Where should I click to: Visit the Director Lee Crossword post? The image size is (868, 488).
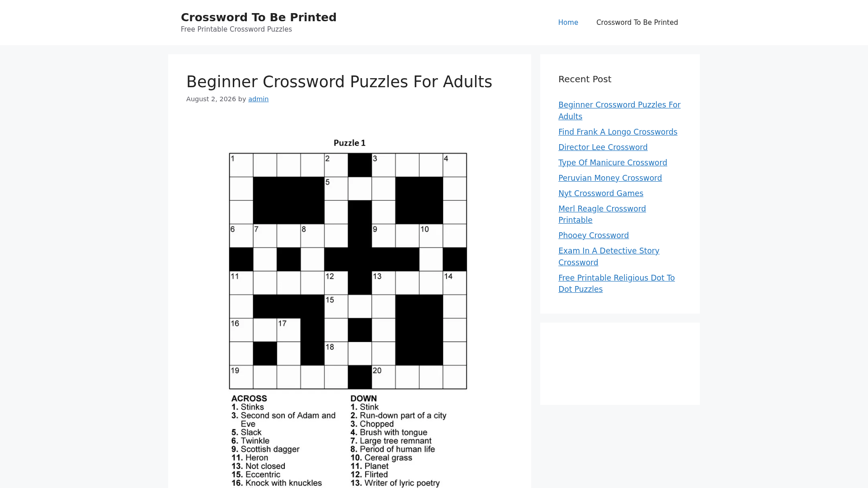click(x=603, y=147)
